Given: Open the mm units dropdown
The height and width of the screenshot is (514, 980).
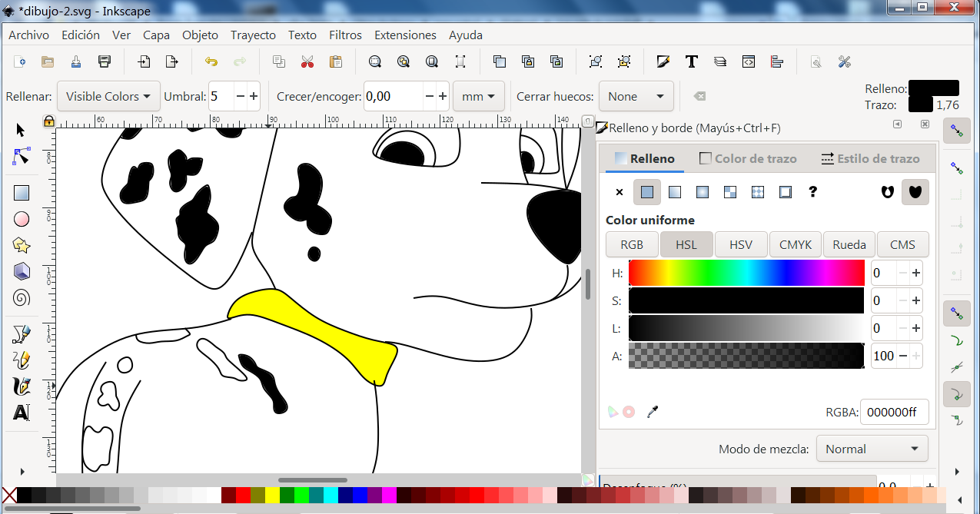Looking at the screenshot, I should [x=479, y=96].
